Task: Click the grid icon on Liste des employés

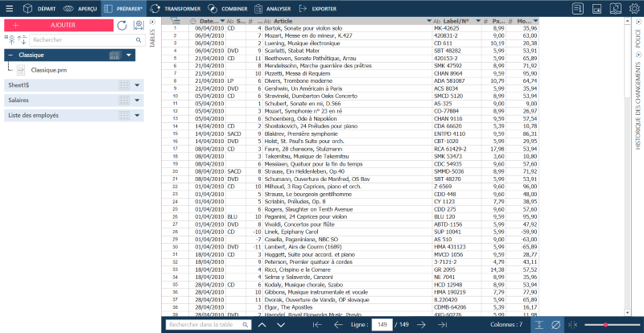Action: 124,115
